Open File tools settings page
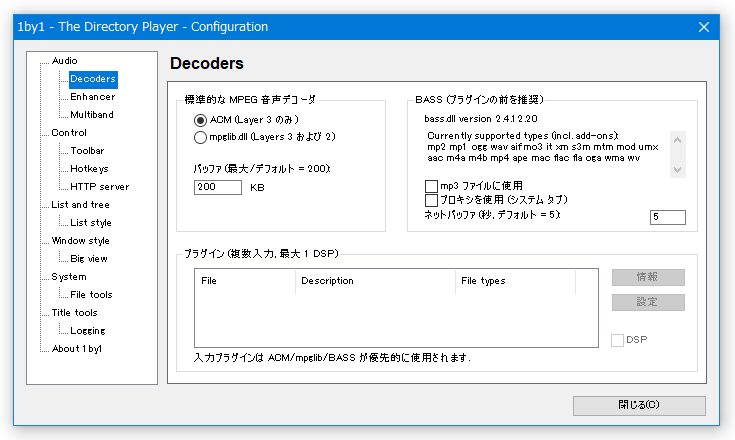Viewport: 735px width, 440px height. tap(91, 295)
